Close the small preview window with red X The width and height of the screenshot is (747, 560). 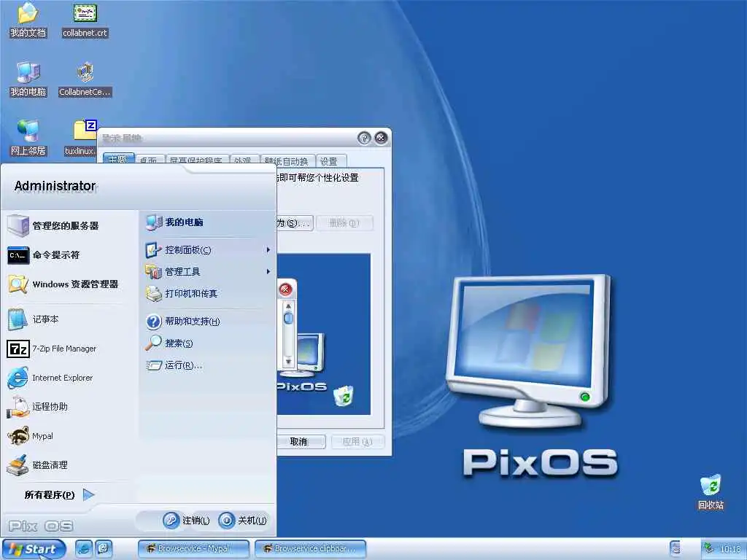tap(285, 289)
